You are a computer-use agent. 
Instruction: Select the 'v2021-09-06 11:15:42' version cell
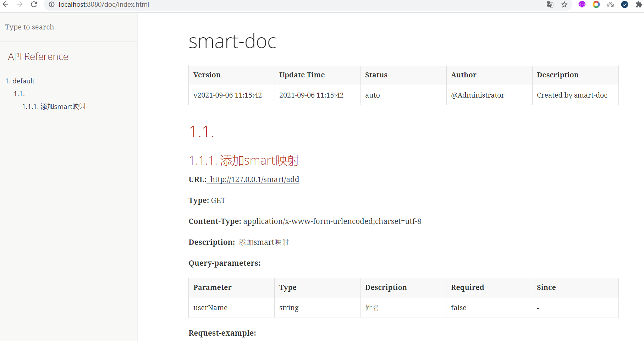pyautogui.click(x=232, y=95)
